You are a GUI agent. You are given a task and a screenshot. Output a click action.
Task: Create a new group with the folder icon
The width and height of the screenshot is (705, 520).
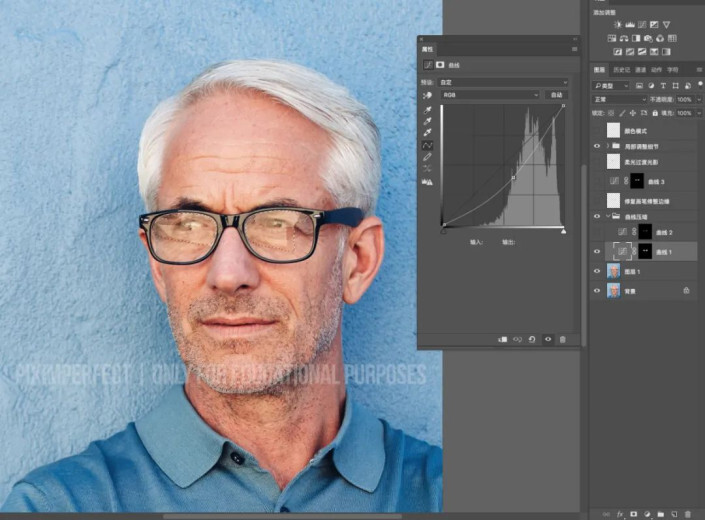tap(660, 514)
